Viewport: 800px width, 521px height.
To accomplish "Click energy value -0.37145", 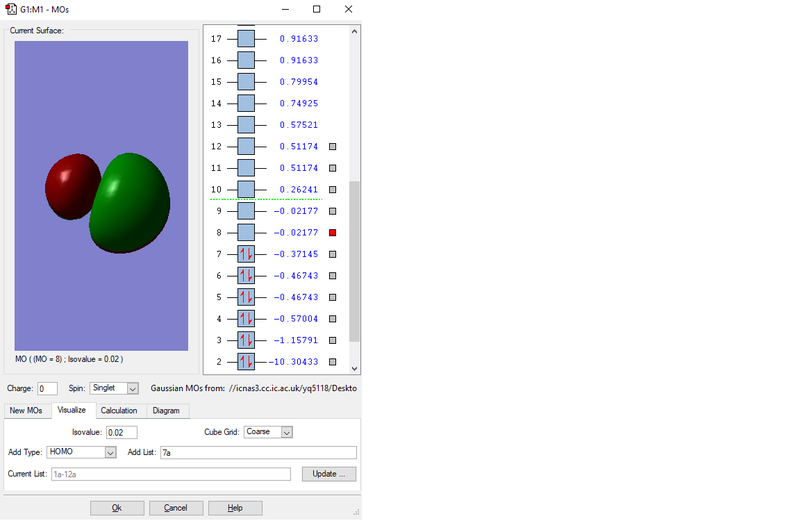I will 296,254.
